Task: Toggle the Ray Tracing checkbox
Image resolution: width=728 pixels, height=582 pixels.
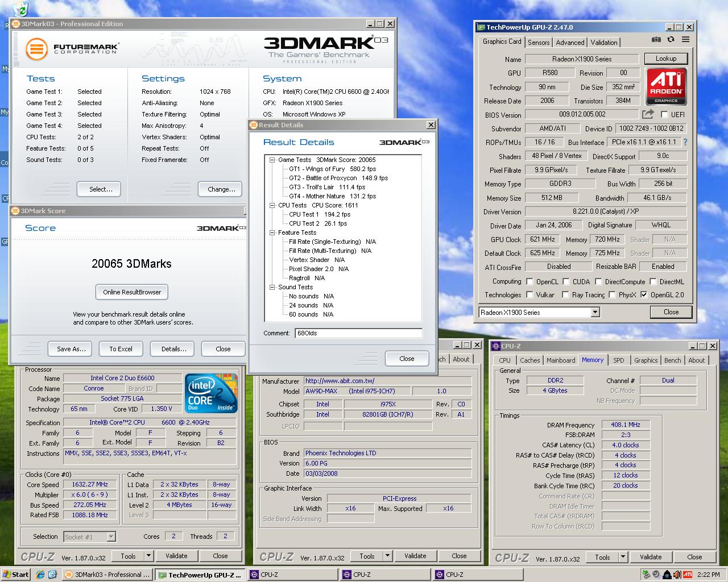Action: [x=565, y=294]
